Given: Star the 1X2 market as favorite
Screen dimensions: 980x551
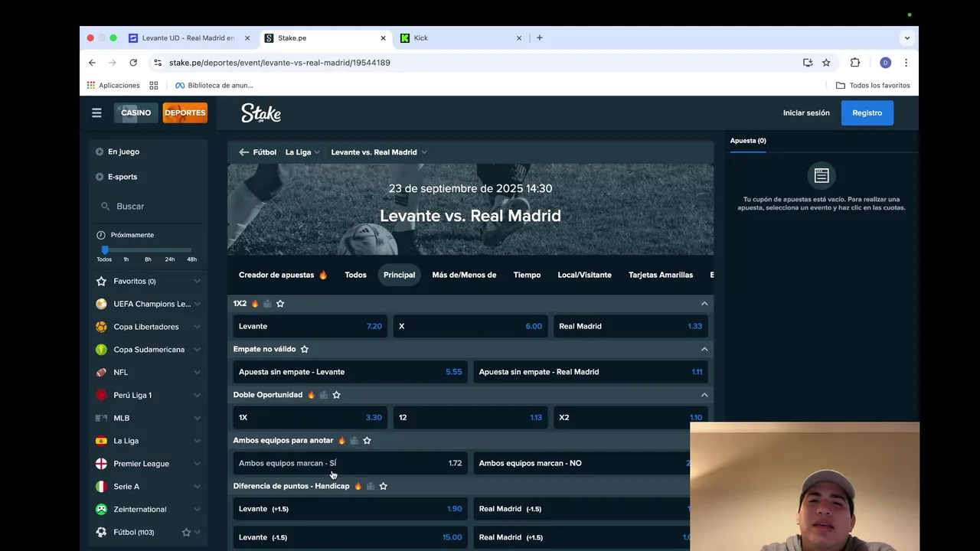Looking at the screenshot, I should [x=280, y=304].
